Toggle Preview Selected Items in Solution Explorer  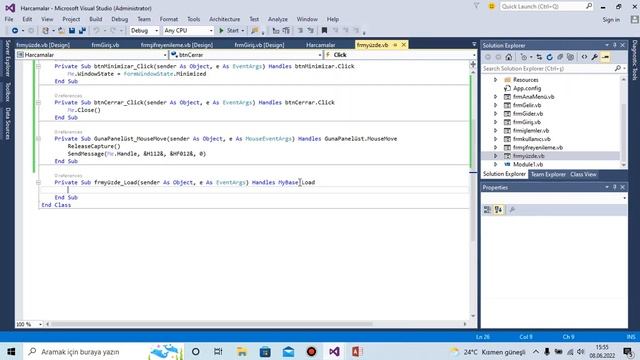[605, 57]
